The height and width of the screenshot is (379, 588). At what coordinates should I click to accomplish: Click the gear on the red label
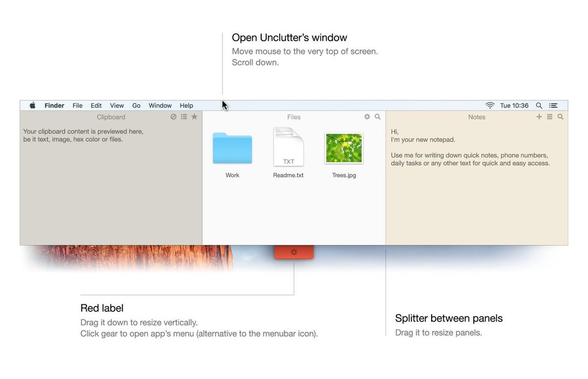[x=294, y=252]
